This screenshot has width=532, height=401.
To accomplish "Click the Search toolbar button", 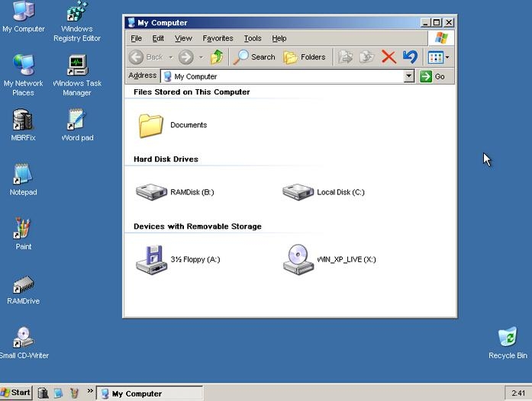I will pos(254,57).
